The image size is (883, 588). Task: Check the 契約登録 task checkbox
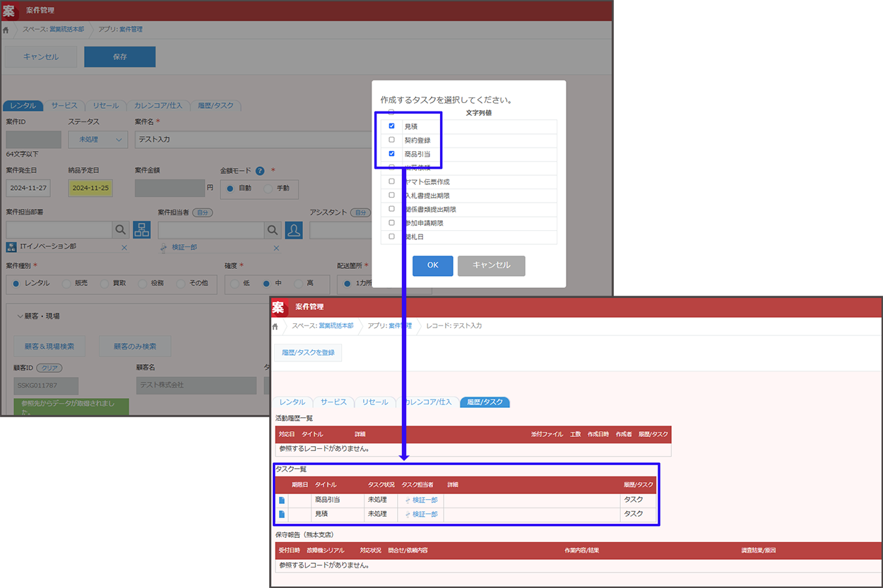coord(391,140)
